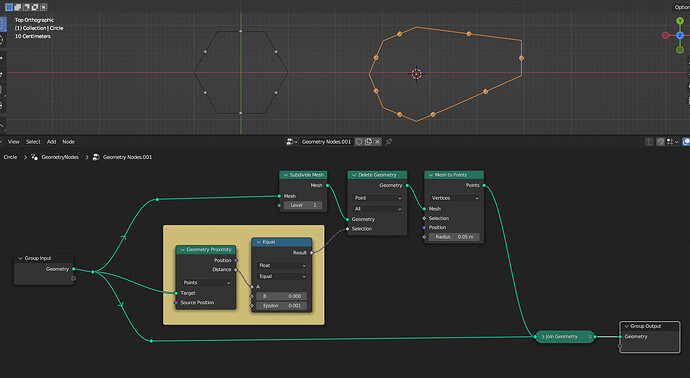Open the Equal operation dropdown
690x378 pixels.
(282, 276)
